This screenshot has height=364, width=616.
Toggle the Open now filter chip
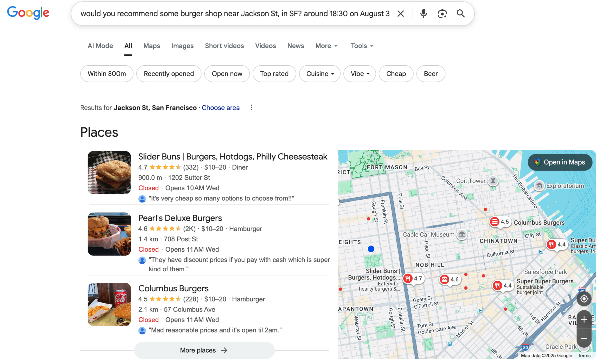point(227,74)
